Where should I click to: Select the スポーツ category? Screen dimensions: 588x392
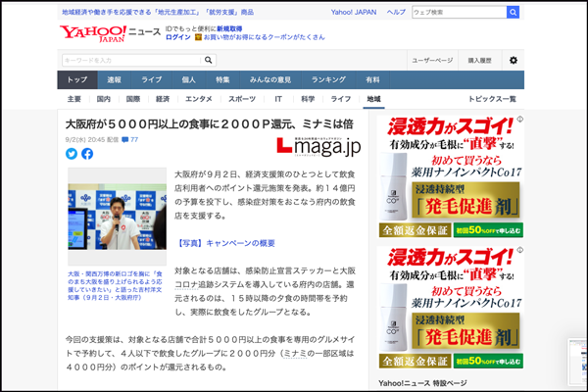tap(241, 99)
